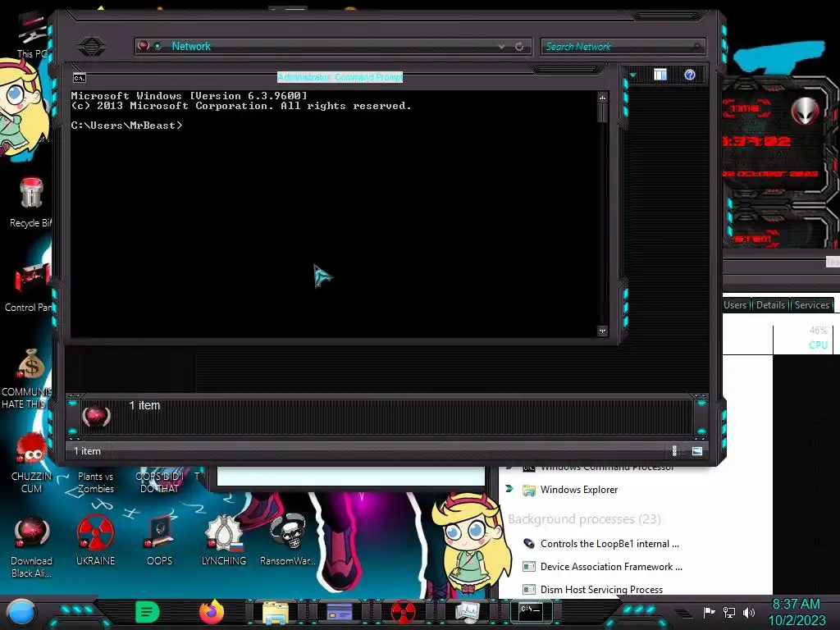Screen dimensions: 840x630
Task: Open Task Manager taskbar button
Action: coord(467,613)
